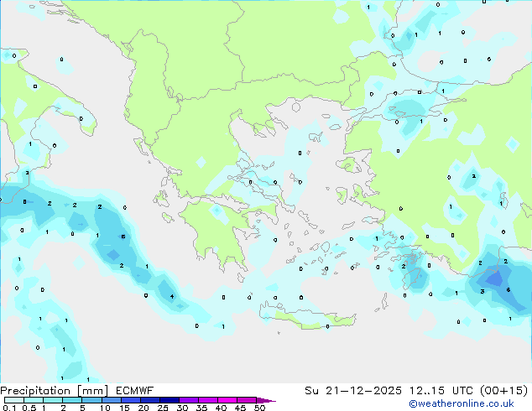Click the over-50 mm legend arrow tip
The width and height of the screenshot is (532, 411).
(x=266, y=400)
